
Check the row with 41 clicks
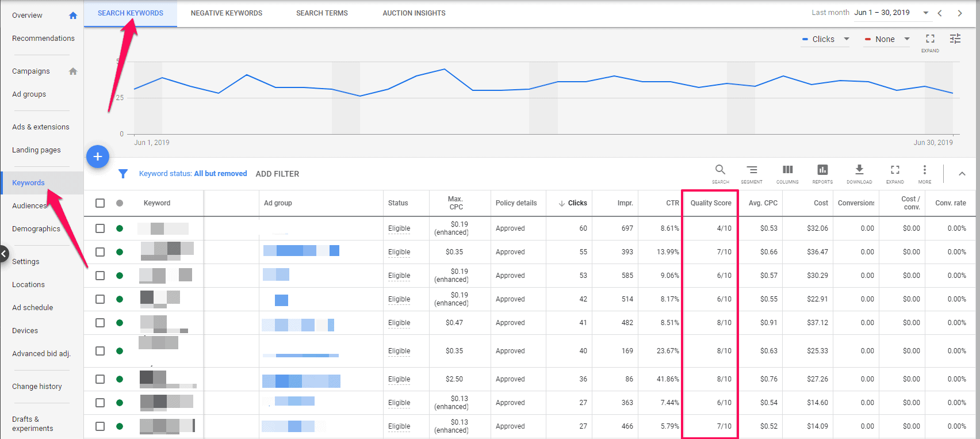[100, 323]
